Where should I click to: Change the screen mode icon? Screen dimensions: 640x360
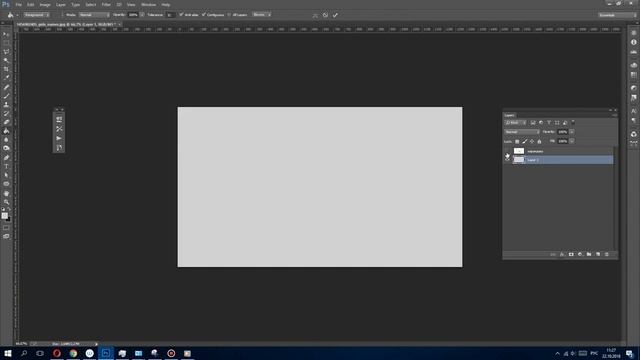[x=6, y=236]
